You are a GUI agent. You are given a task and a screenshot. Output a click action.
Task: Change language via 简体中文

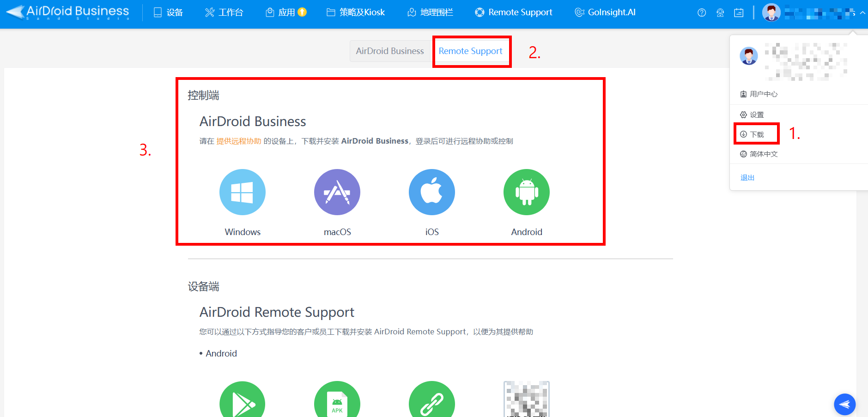[759, 154]
